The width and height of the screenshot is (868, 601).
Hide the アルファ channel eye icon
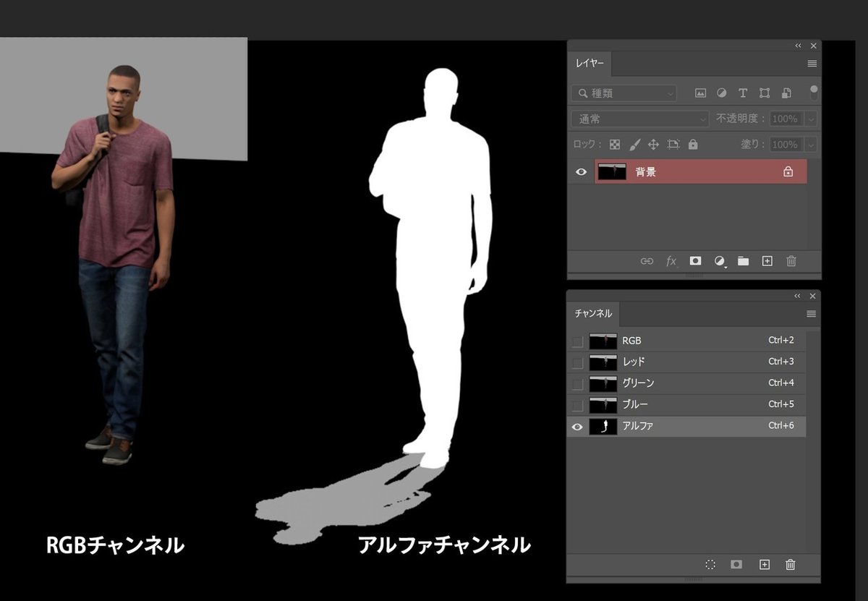point(577,427)
